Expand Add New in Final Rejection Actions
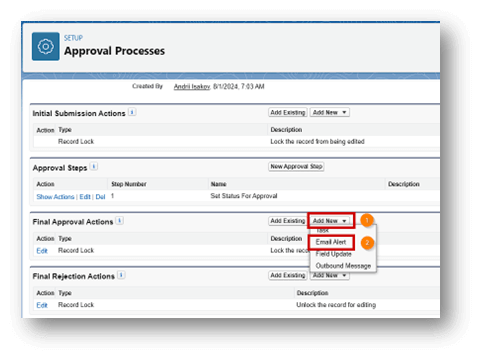This screenshot has width=482, height=360. pyautogui.click(x=329, y=275)
